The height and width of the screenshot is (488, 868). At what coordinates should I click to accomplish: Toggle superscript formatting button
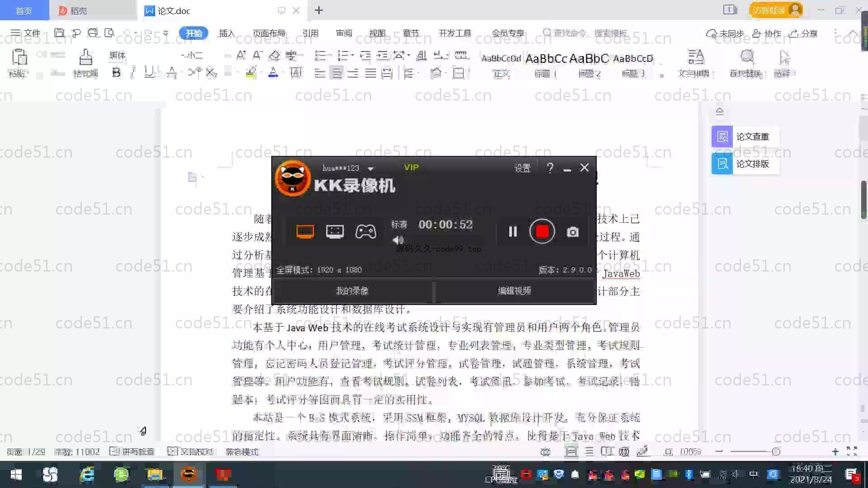point(195,72)
